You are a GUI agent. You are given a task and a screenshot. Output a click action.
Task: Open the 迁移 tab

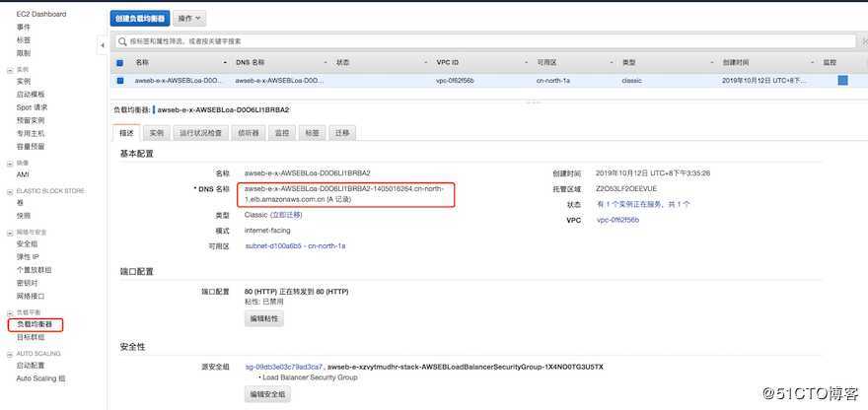point(341,133)
